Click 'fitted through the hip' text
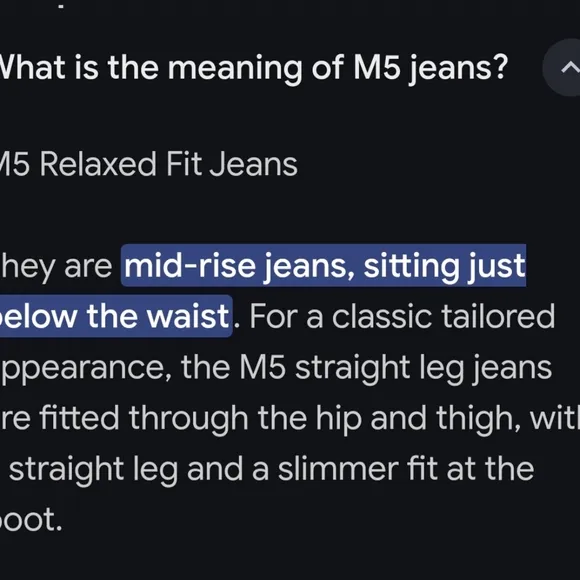Image resolution: width=580 pixels, height=580 pixels. (x=200, y=419)
